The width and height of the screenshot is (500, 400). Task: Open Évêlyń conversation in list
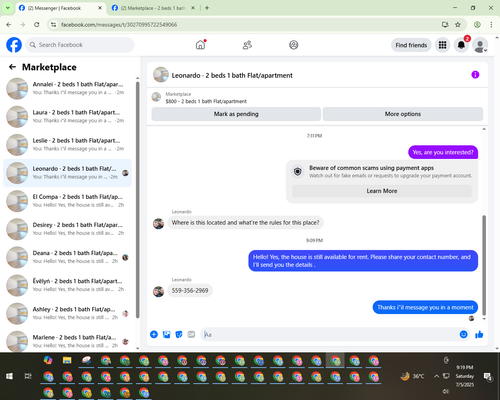click(x=67, y=285)
